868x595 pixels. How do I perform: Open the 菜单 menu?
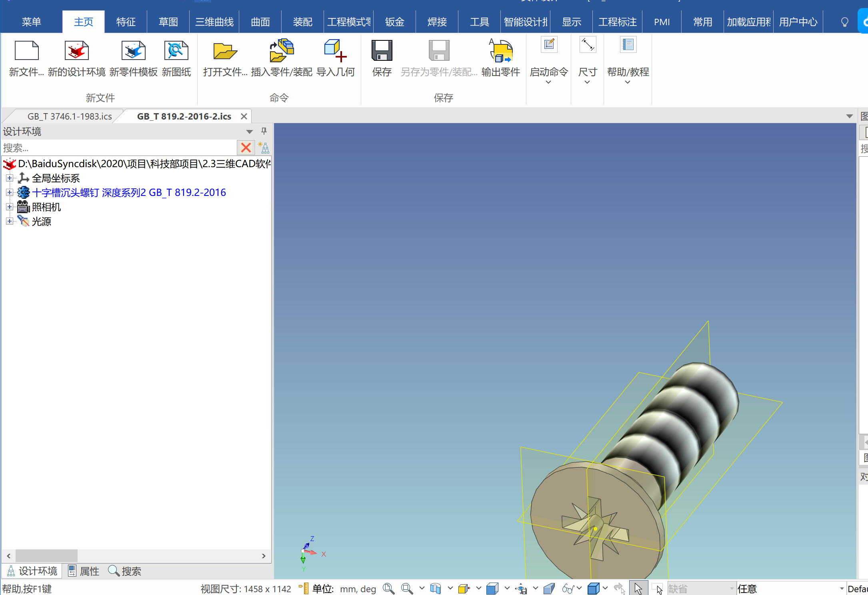(31, 22)
